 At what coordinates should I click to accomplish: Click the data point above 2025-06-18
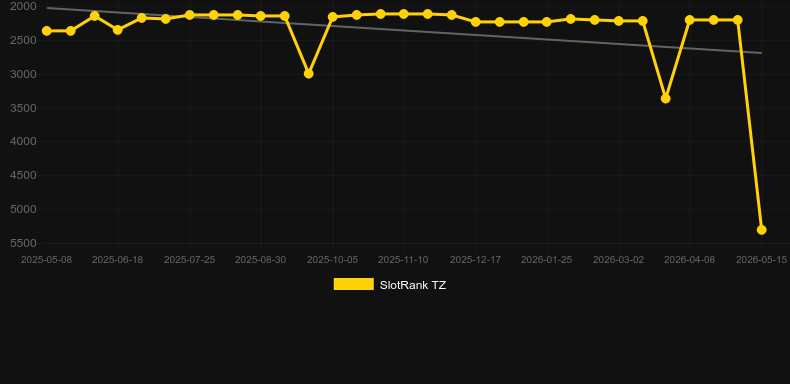tap(117, 30)
